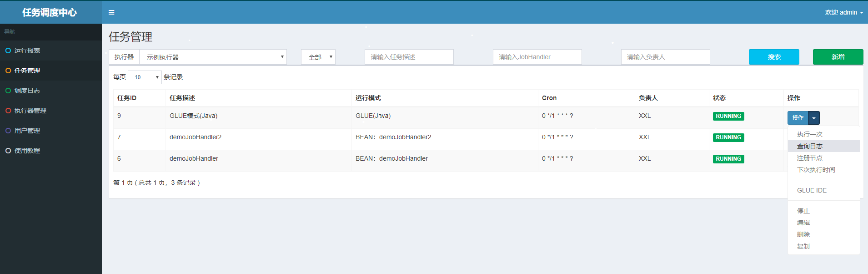The image size is (868, 274).
Task: Choose 查询日志 from the action menu
Action: coord(823,146)
